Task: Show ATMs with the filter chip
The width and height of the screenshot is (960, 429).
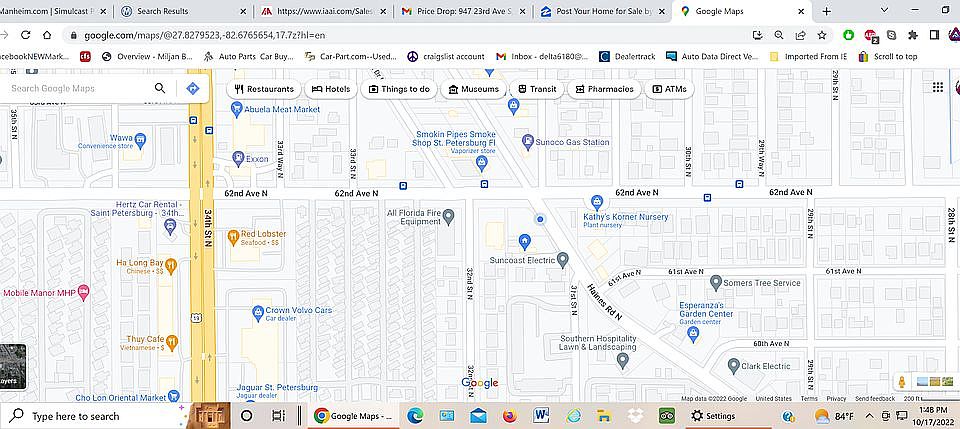Action: (669, 89)
